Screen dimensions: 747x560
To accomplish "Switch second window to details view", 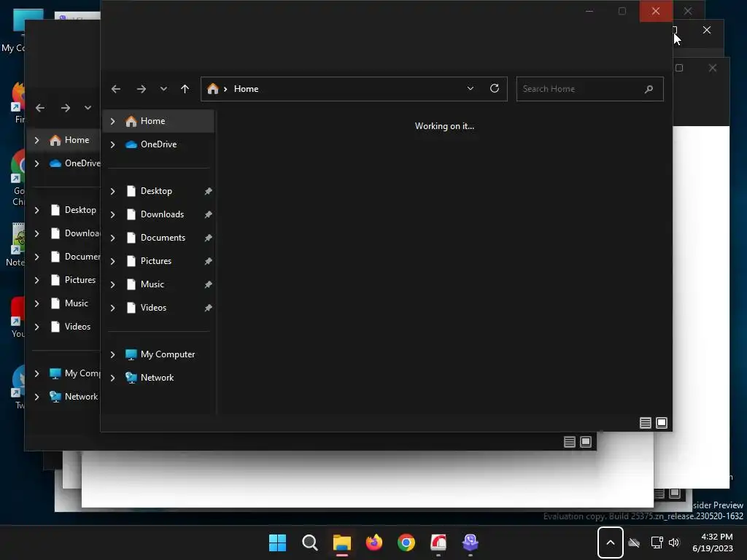I will tap(569, 442).
